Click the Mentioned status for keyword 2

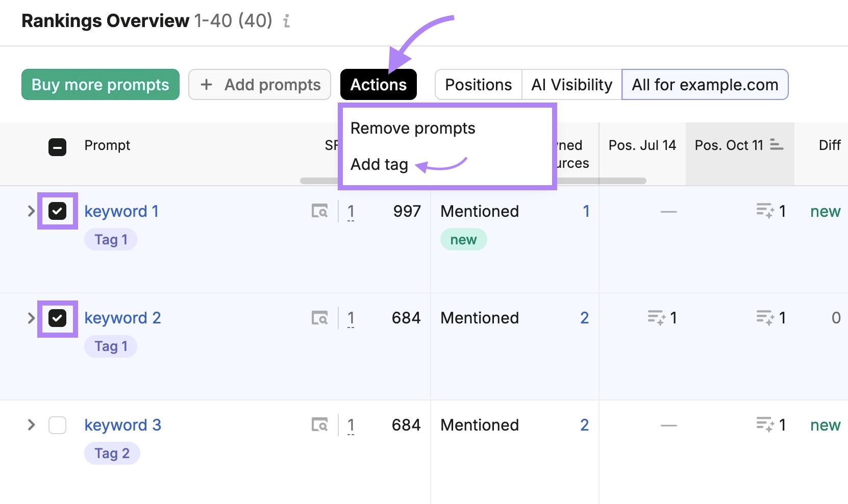[x=480, y=318]
